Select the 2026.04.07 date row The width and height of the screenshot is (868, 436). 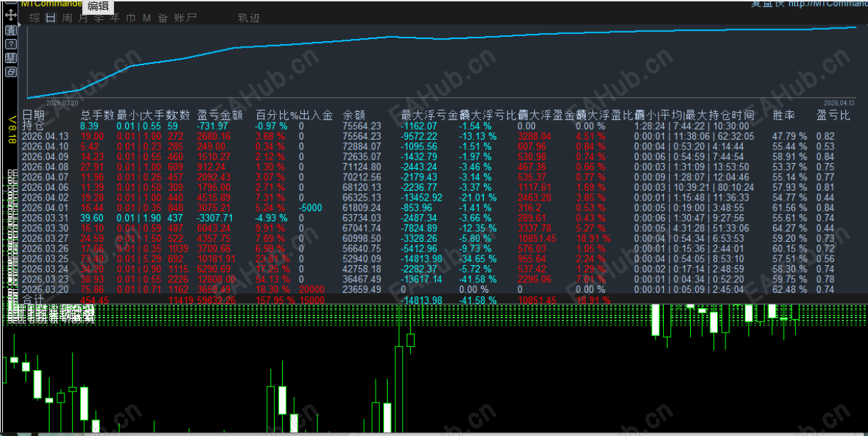[45, 177]
